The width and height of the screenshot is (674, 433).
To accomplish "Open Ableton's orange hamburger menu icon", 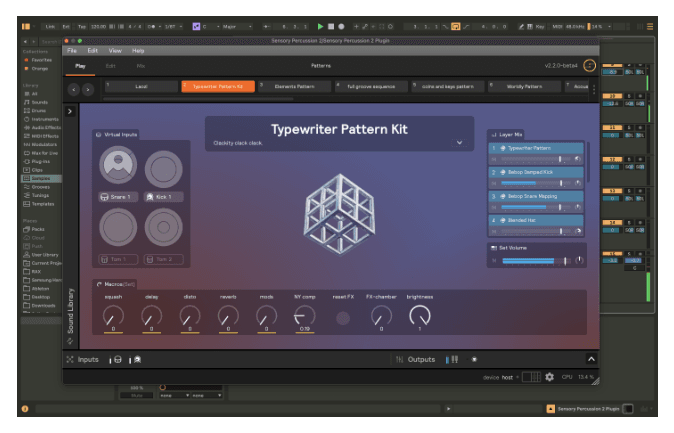I will [x=650, y=27].
